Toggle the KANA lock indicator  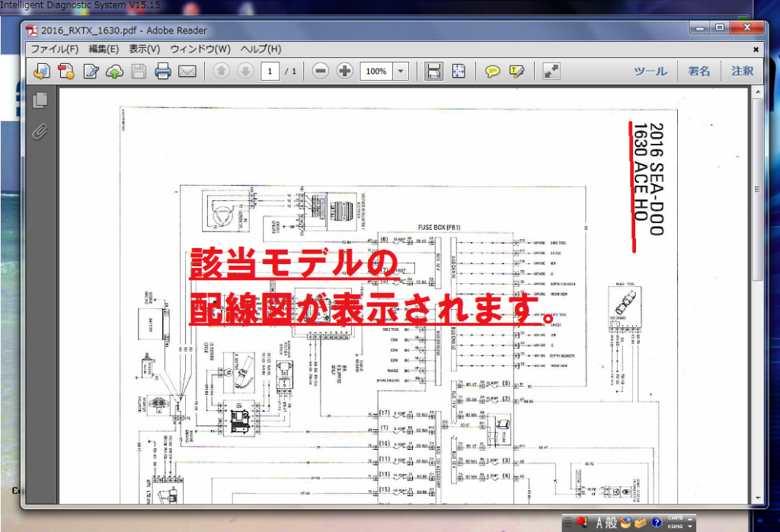pyautogui.click(x=675, y=527)
